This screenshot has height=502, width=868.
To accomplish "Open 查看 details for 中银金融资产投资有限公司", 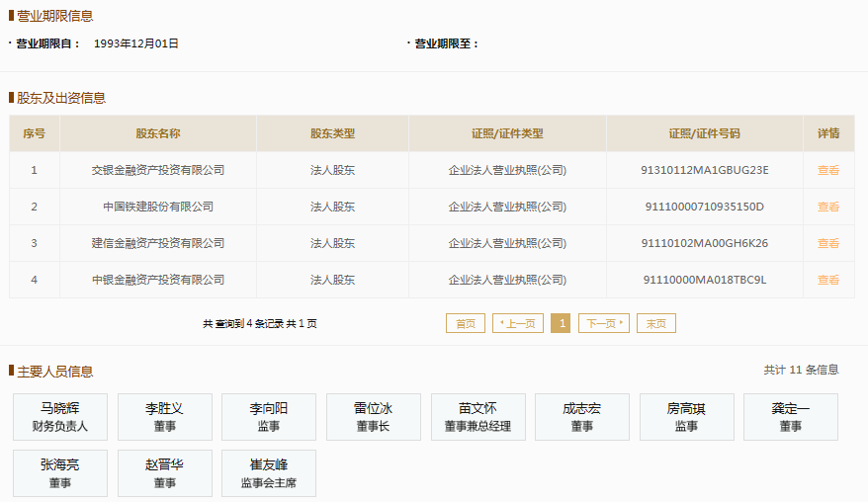I will 828,280.
